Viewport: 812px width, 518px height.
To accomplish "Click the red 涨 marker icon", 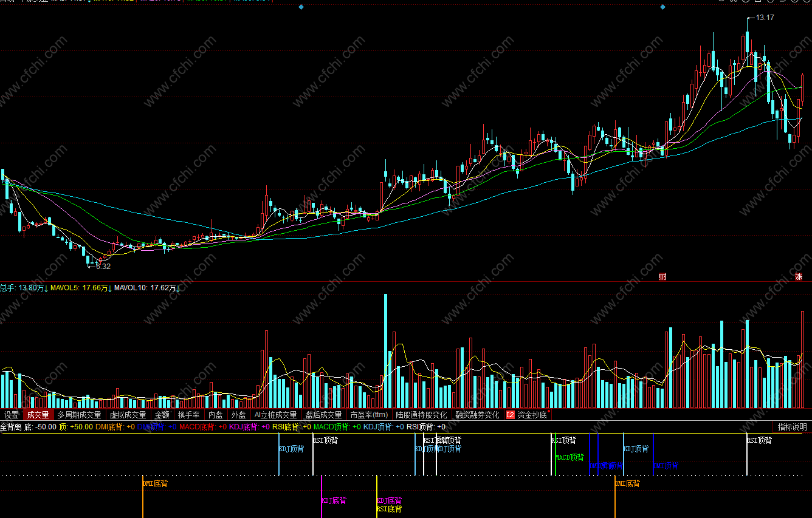I will click(799, 277).
